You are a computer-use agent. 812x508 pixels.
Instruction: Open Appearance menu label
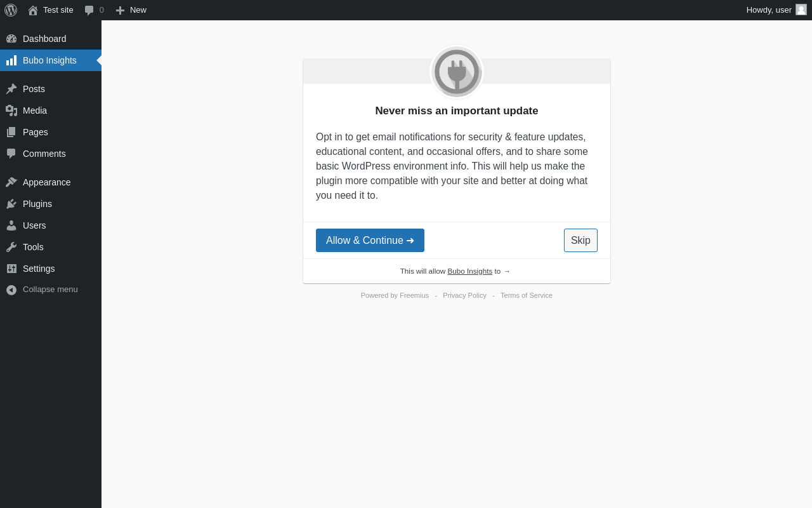click(47, 182)
